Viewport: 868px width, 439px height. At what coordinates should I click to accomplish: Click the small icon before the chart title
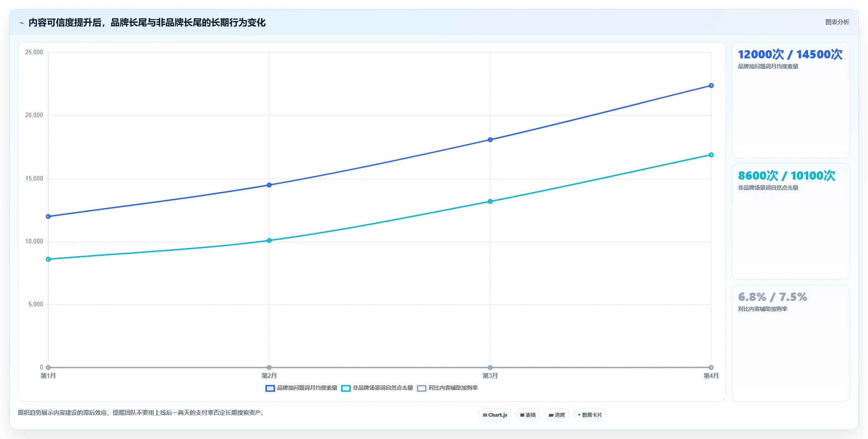pos(21,23)
